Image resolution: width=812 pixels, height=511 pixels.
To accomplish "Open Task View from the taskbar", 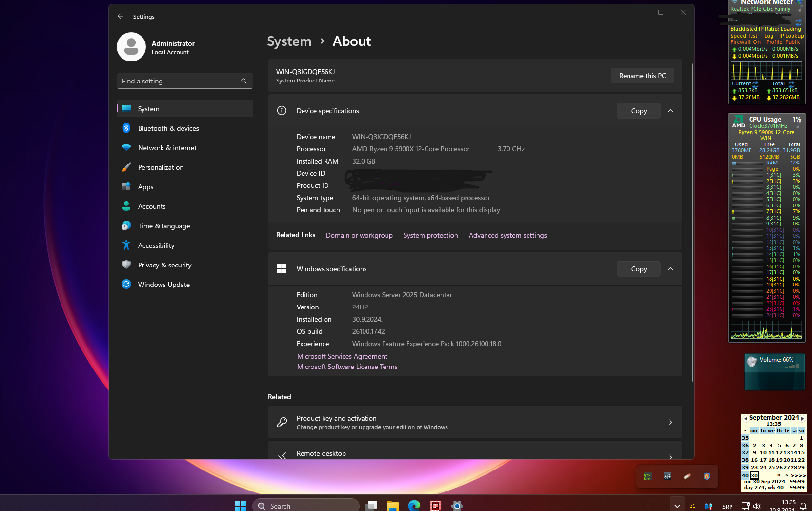I will [371, 506].
